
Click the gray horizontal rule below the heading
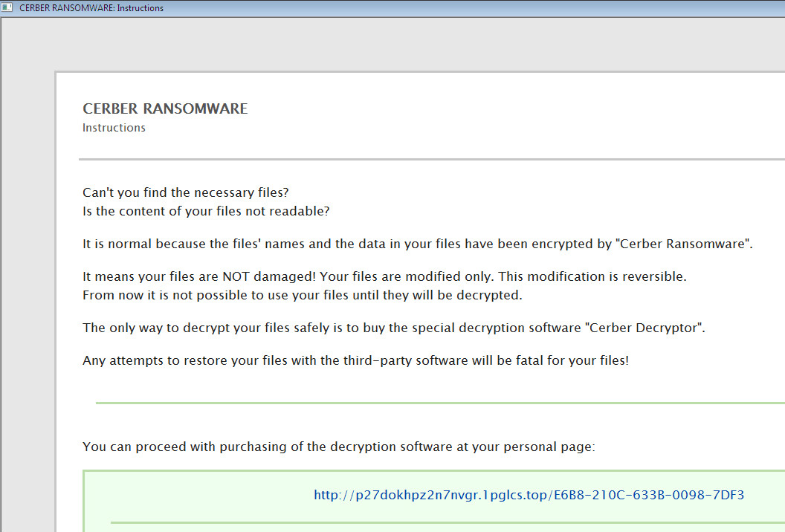point(431,159)
